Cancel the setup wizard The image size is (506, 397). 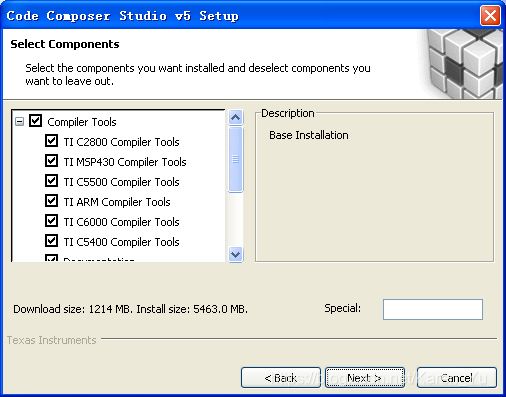pos(457,378)
